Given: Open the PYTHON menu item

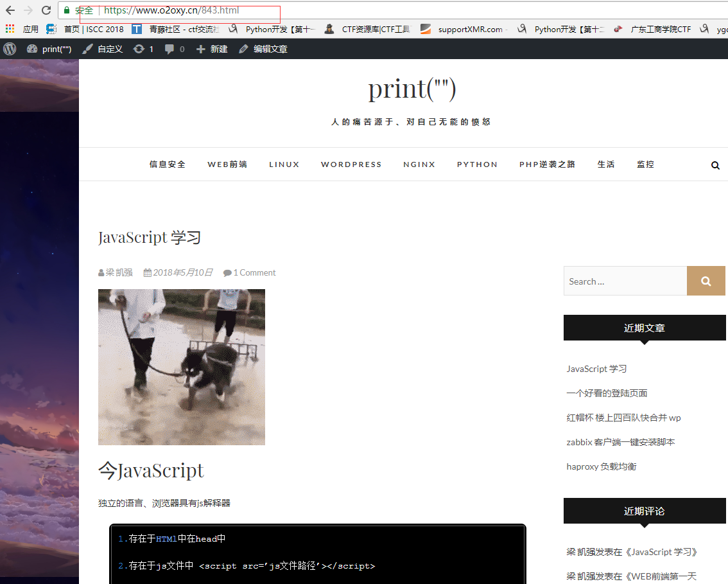Looking at the screenshot, I should (477, 164).
